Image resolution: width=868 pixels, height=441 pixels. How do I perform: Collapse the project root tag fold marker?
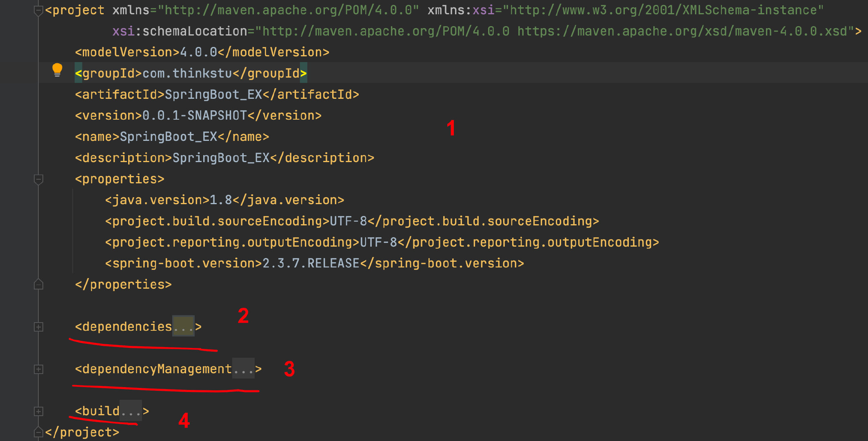[x=38, y=11]
